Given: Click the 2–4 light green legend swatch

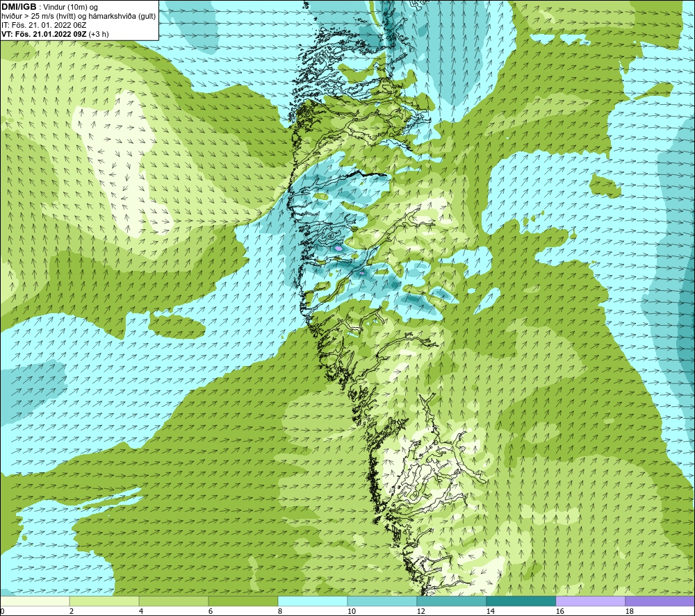Looking at the screenshot, I should [x=104, y=601].
